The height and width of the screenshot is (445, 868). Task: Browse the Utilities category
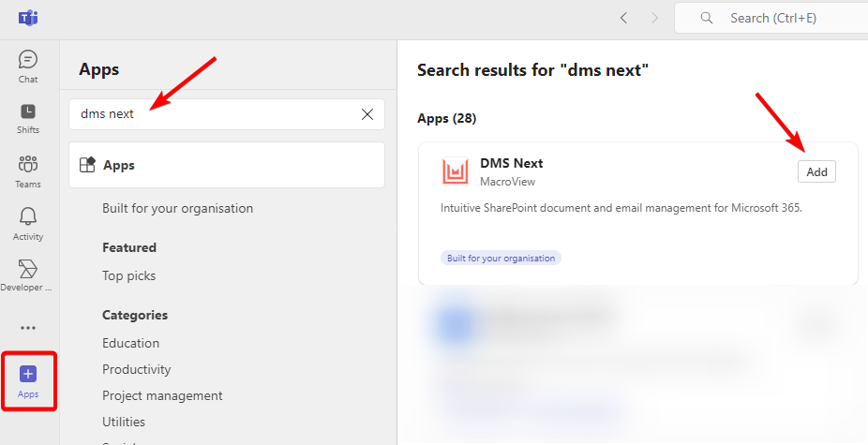[x=124, y=422]
